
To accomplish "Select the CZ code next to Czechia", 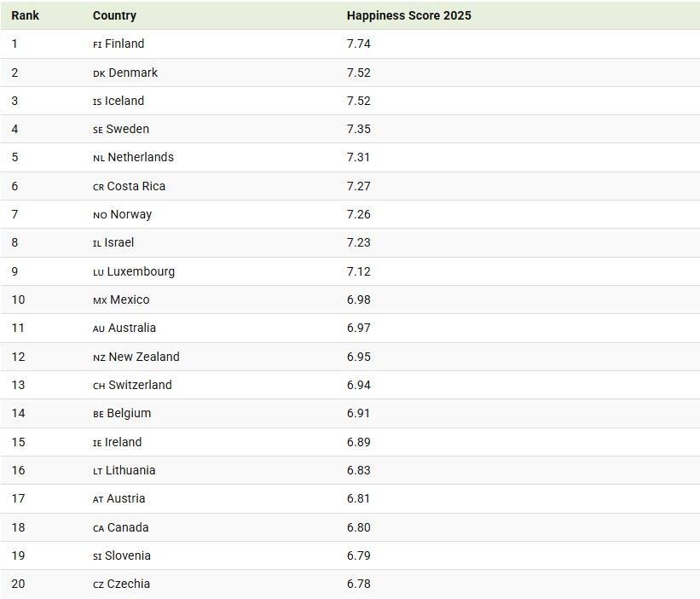I will (98, 584).
